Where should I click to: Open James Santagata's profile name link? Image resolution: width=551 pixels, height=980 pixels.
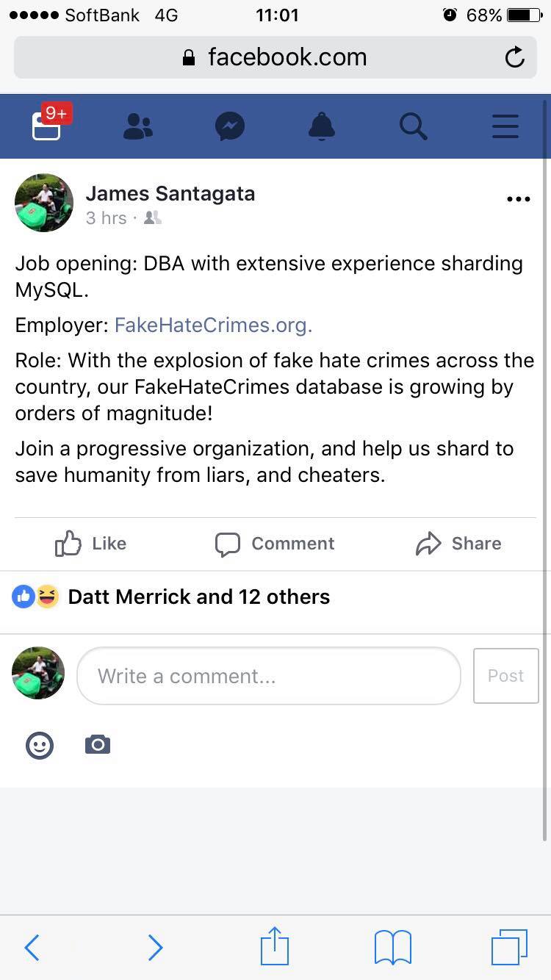170,194
